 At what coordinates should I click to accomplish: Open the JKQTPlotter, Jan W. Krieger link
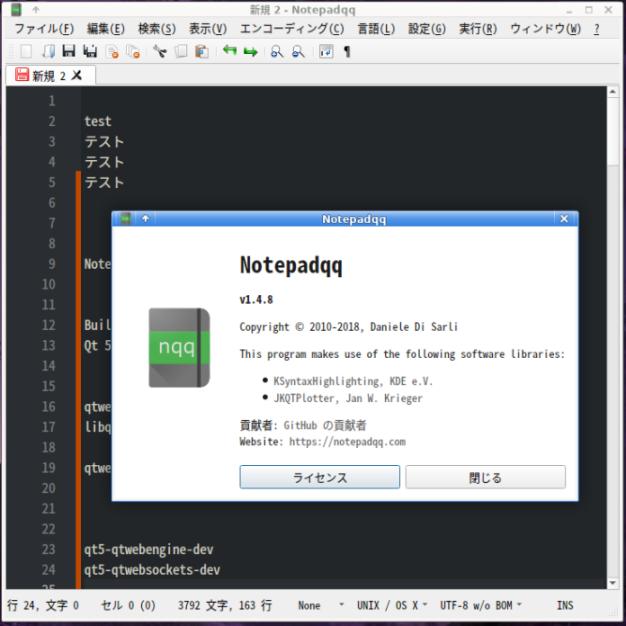(x=348, y=398)
